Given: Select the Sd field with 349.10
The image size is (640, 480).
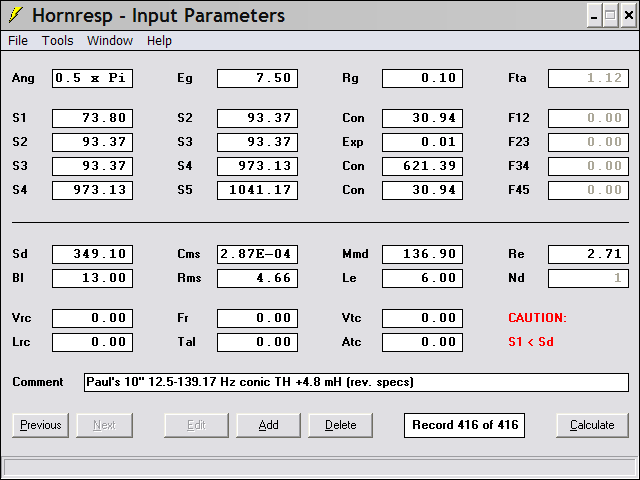Looking at the screenshot, I should click(x=92, y=254).
